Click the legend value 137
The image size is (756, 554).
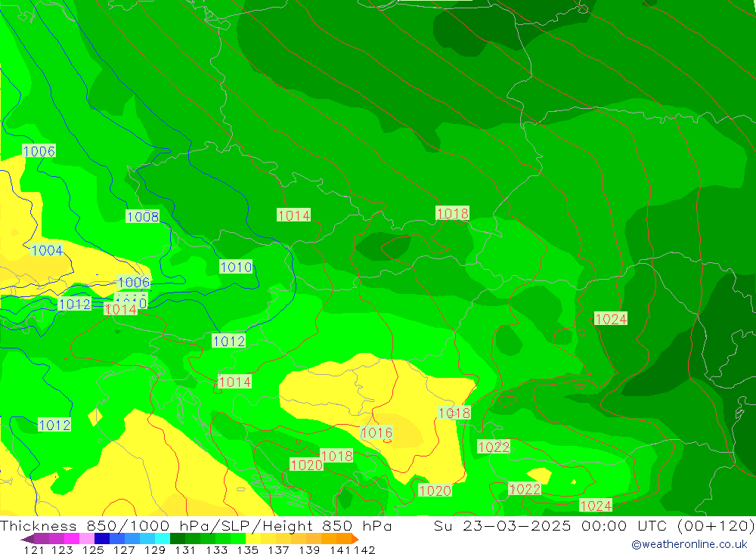pyautogui.click(x=278, y=549)
